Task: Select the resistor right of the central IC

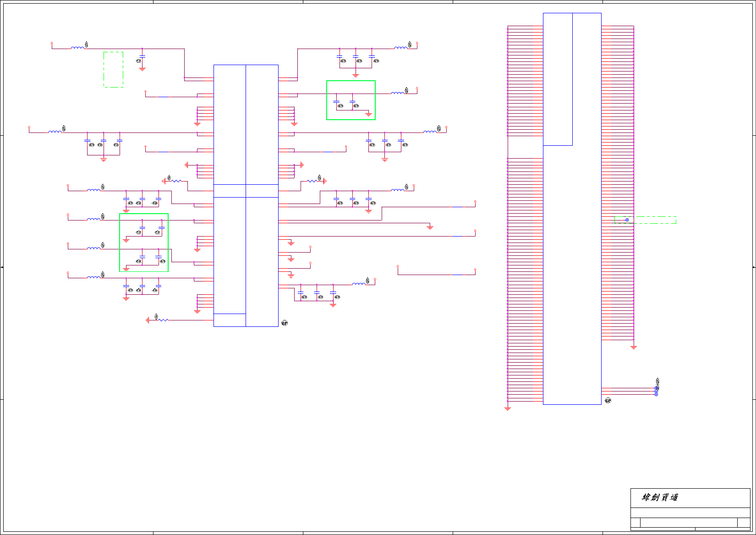Action: [x=312, y=181]
